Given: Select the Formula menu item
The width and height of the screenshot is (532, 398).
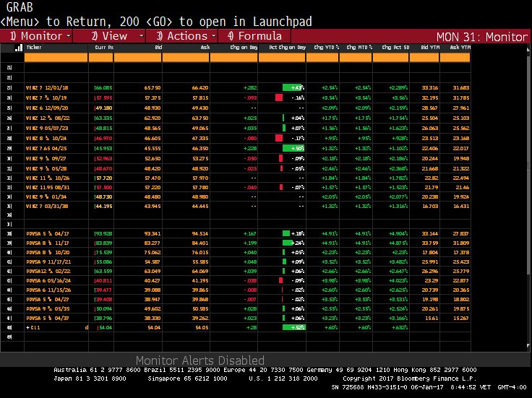Looking at the screenshot, I should (254, 36).
